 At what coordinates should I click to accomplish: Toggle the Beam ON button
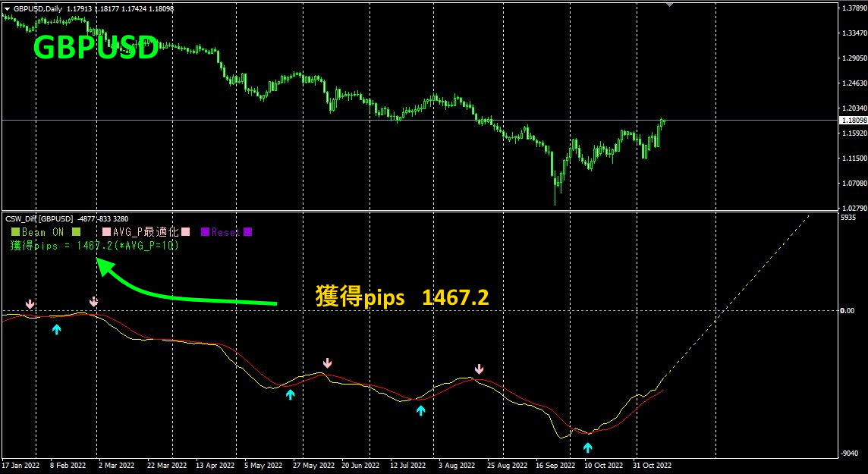point(46,232)
